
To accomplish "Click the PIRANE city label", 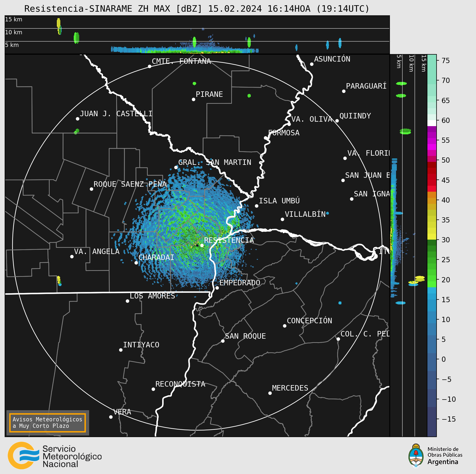I will click(x=209, y=94).
